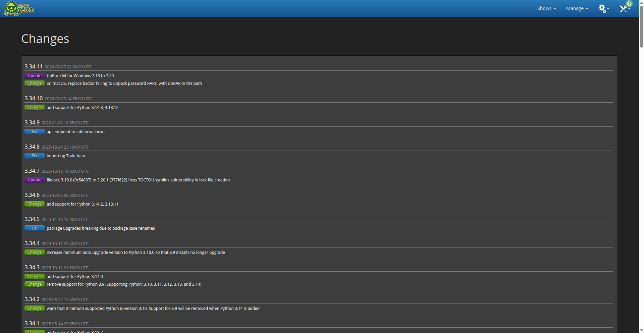The width and height of the screenshot is (644, 333).
Task: Click the Changes page title
Action: pos(45,39)
